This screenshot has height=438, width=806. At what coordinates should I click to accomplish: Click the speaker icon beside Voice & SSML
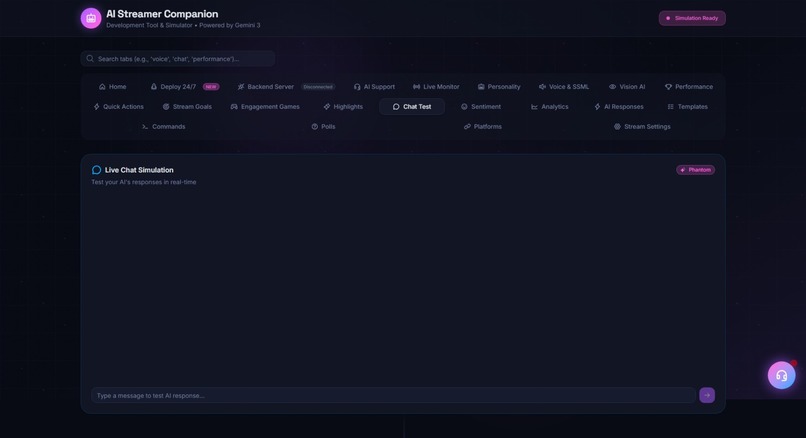pos(542,87)
